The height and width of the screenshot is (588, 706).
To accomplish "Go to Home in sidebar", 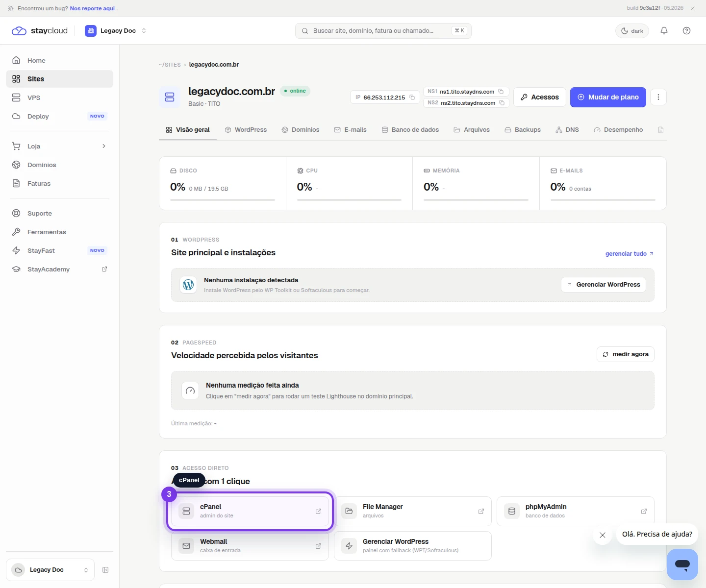I will 59,60.
